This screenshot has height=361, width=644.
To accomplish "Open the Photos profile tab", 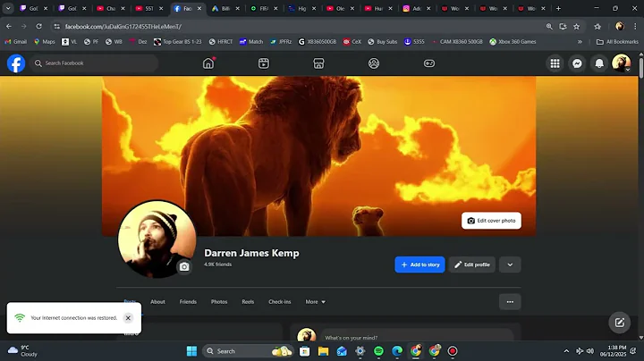I will pos(219,301).
